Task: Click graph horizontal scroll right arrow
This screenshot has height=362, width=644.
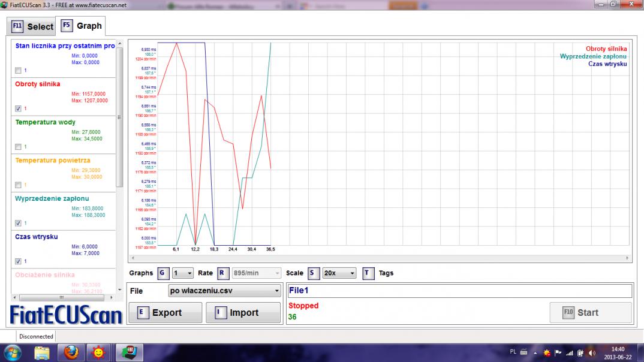Action: tap(627, 258)
